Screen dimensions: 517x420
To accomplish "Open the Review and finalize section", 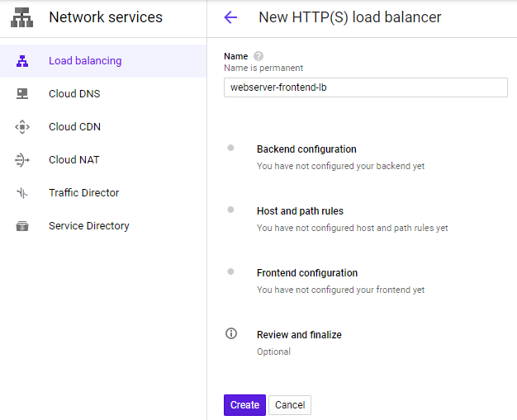I will (299, 335).
